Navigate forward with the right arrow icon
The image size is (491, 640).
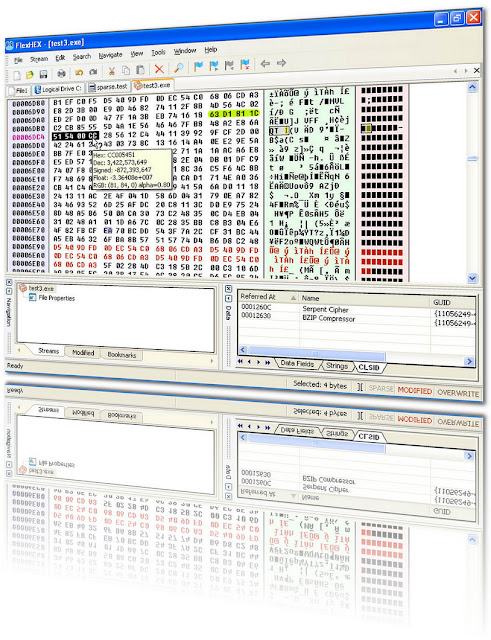click(281, 63)
